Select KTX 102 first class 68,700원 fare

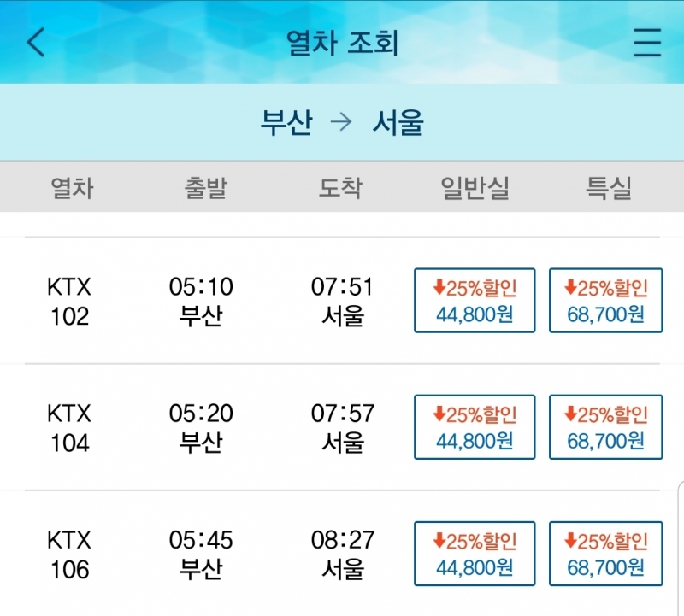605,300
